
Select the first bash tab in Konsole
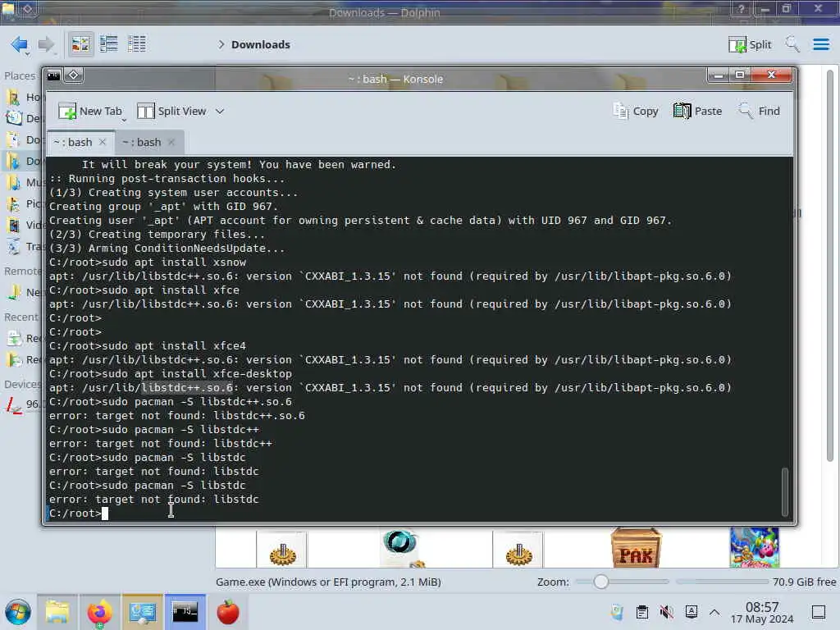(x=73, y=142)
